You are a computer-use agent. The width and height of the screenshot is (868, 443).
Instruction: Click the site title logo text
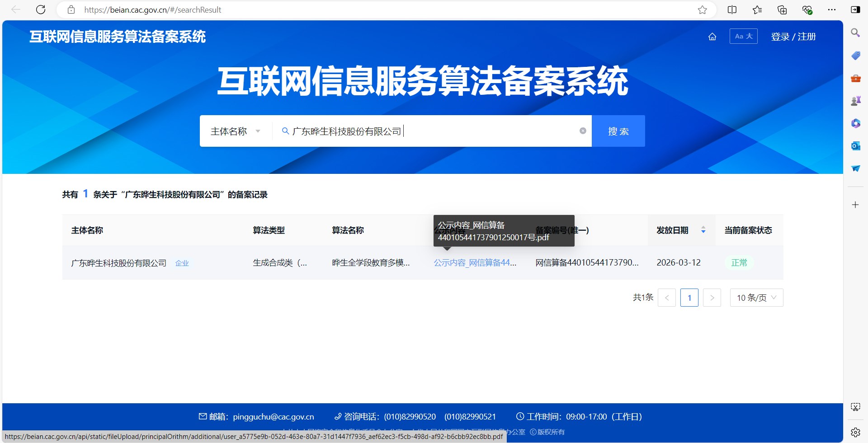(118, 37)
